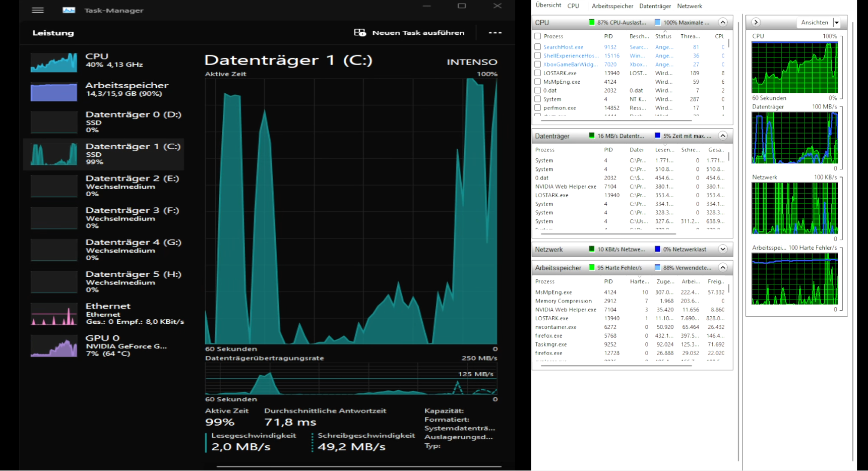Open the three-dot more options menu
This screenshot has height=471, width=868.
coord(495,33)
